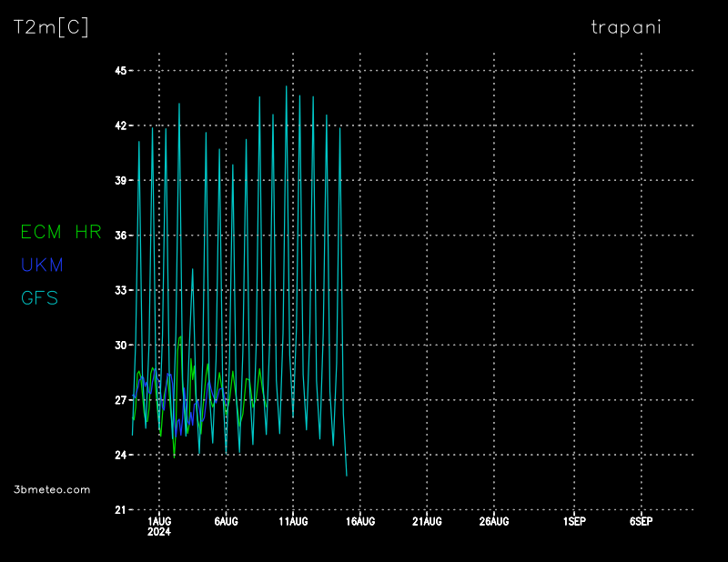Click the 21 temperature axis label
This screenshot has width=728, height=562.
tap(119, 510)
